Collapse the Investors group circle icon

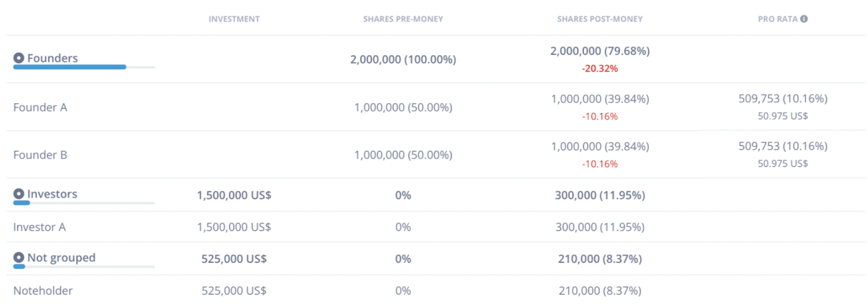pyautogui.click(x=19, y=194)
